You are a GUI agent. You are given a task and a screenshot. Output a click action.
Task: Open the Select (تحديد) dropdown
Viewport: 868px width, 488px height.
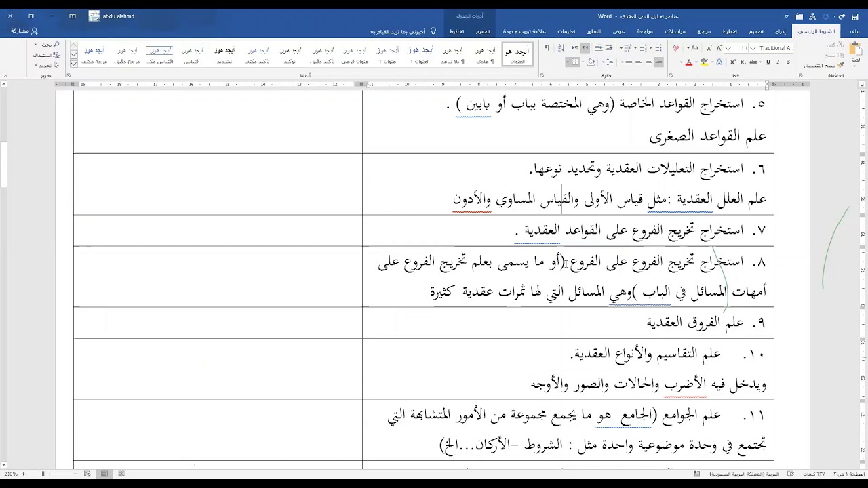point(47,65)
